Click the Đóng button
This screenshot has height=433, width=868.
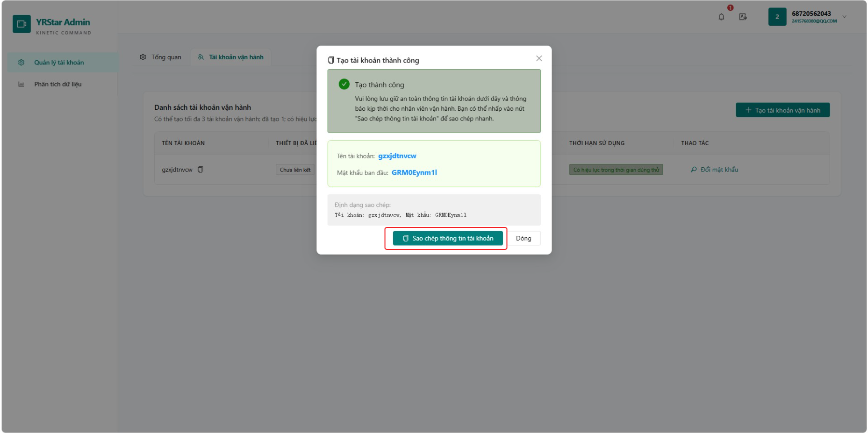pos(524,238)
